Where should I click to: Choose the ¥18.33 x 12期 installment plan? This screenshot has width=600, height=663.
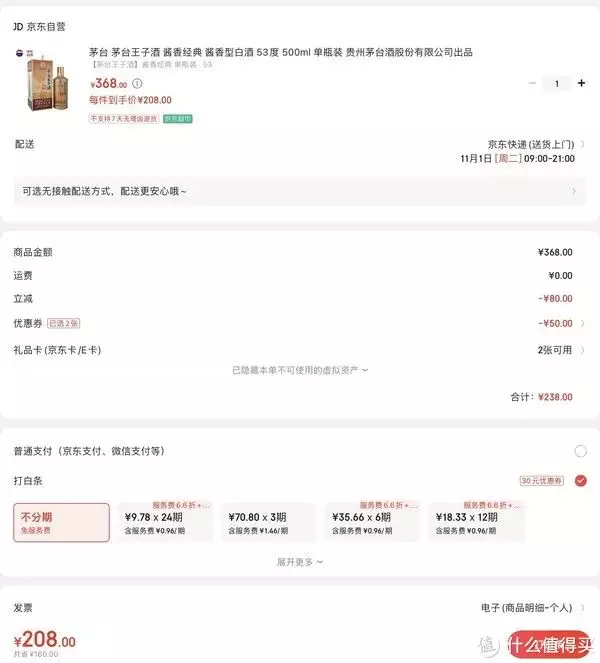[476, 522]
